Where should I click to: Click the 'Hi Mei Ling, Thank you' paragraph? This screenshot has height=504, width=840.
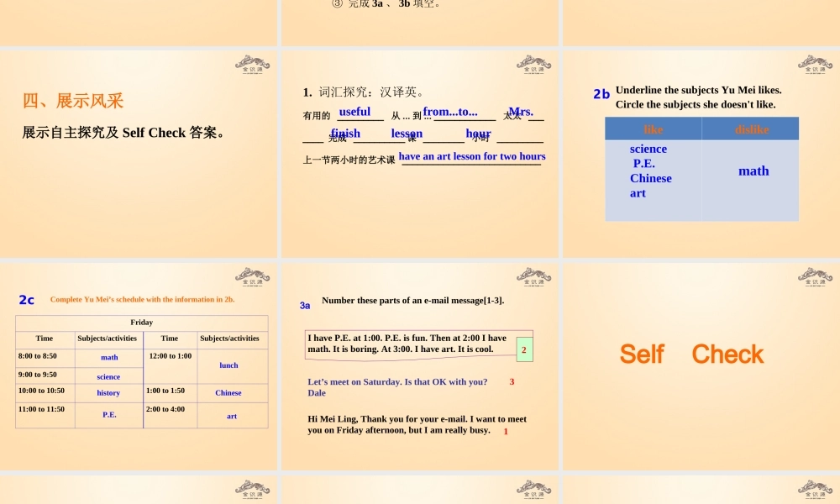417,424
